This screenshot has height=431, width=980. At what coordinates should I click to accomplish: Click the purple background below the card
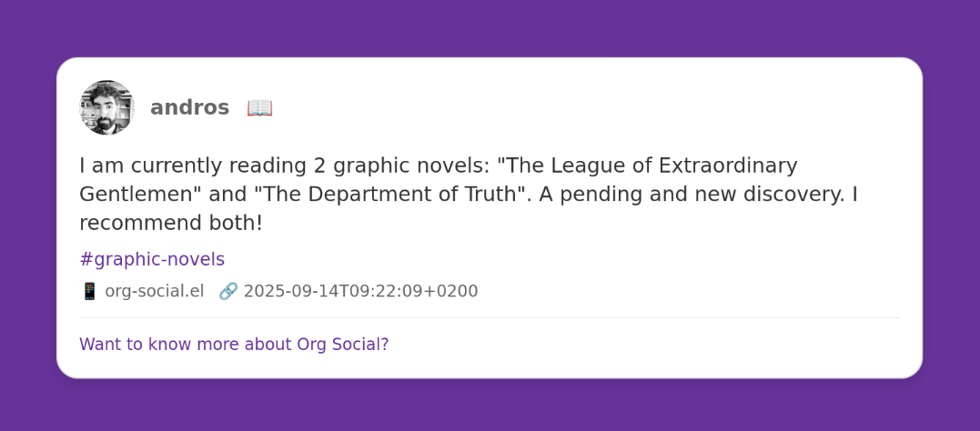(490, 406)
